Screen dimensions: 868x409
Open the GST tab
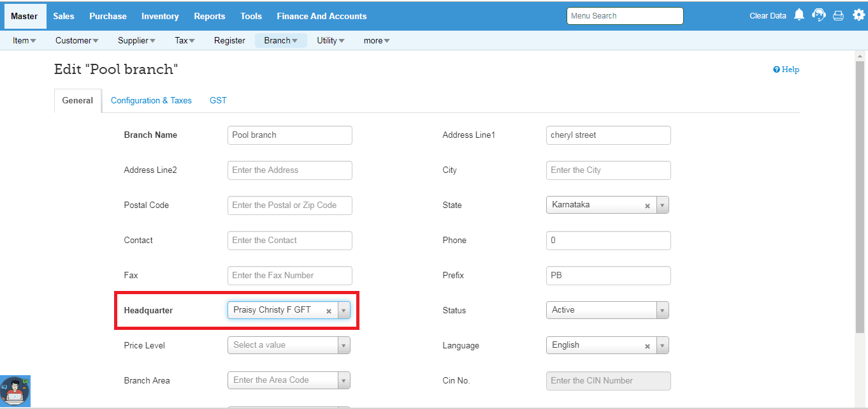[x=218, y=101]
